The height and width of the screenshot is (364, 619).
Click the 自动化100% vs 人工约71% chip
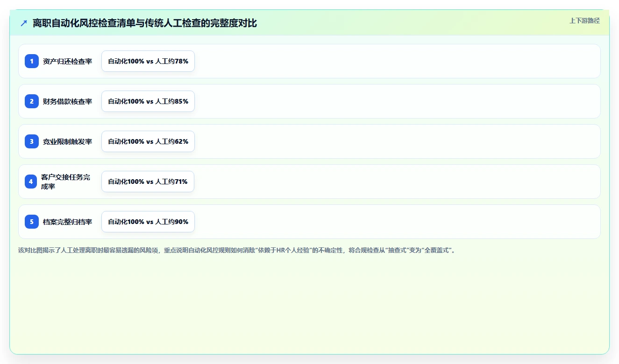[148, 182]
